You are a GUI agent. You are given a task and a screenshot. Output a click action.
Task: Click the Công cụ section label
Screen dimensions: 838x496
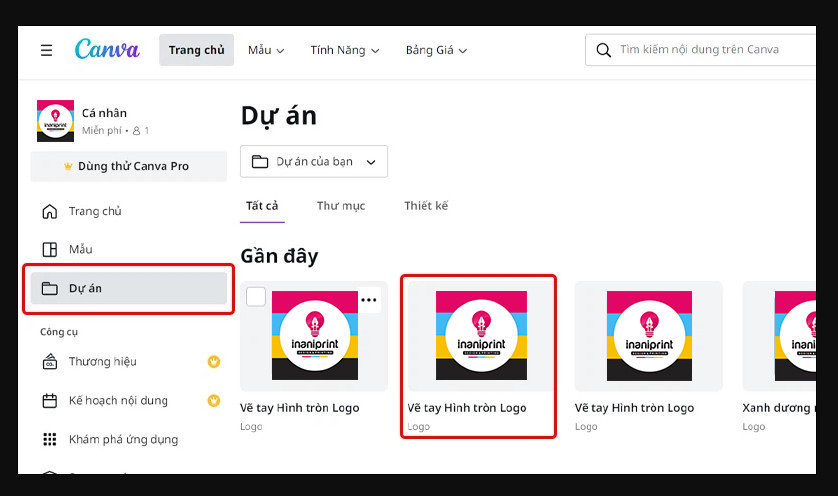tap(59, 332)
